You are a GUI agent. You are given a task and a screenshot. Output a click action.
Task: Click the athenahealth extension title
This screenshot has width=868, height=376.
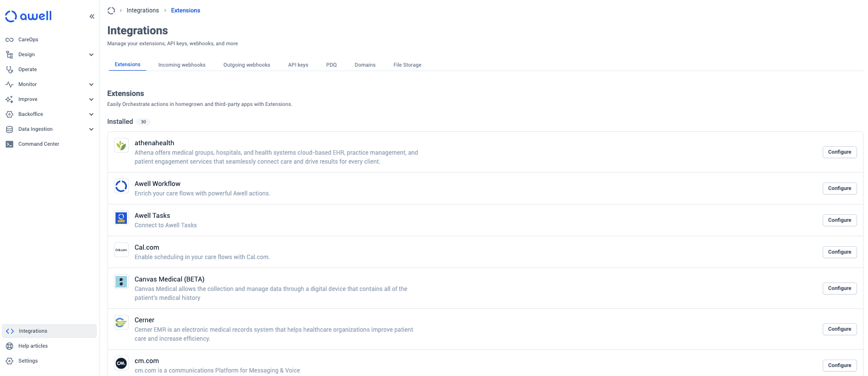(154, 143)
